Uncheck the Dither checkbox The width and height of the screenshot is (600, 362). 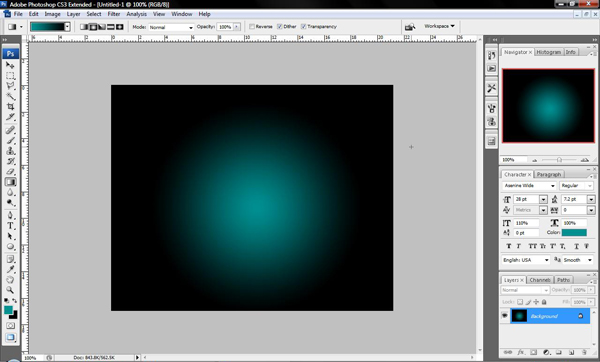coord(280,26)
